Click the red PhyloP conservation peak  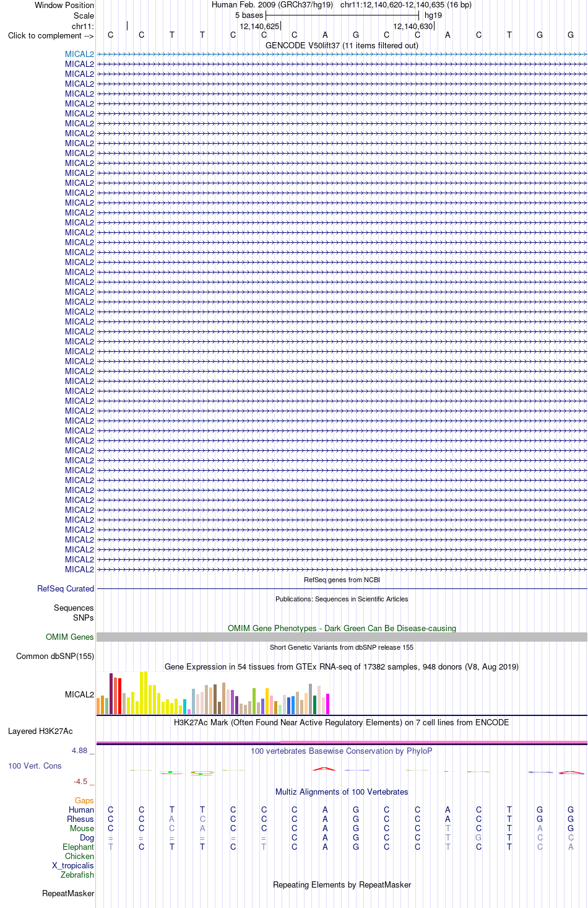(x=324, y=769)
